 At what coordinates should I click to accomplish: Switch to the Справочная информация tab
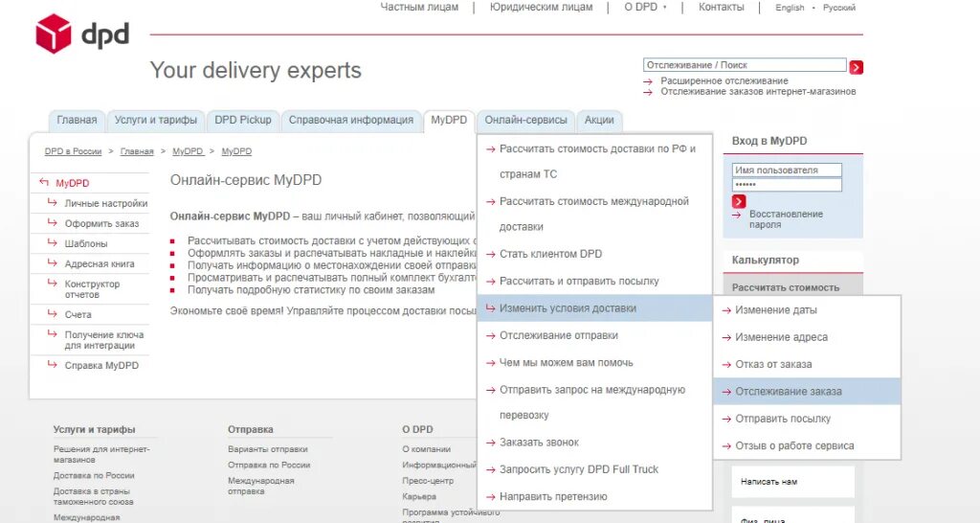[351, 120]
